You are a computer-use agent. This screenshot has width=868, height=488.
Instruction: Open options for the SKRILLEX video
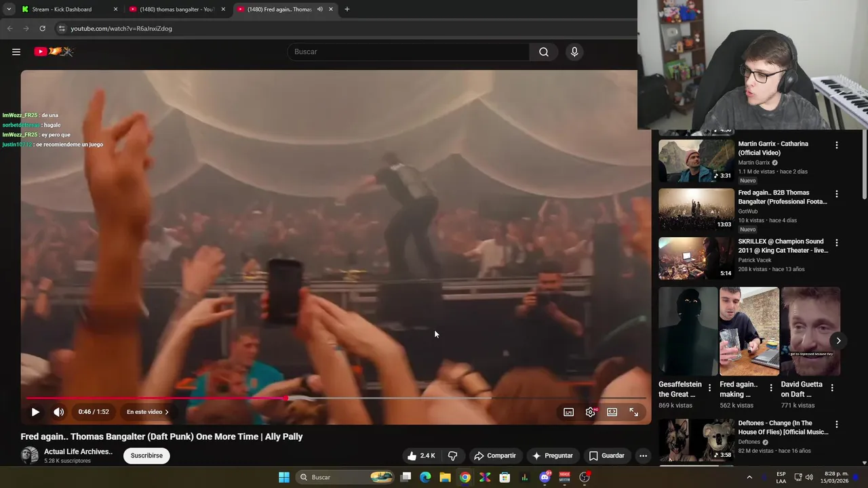pos(836,243)
